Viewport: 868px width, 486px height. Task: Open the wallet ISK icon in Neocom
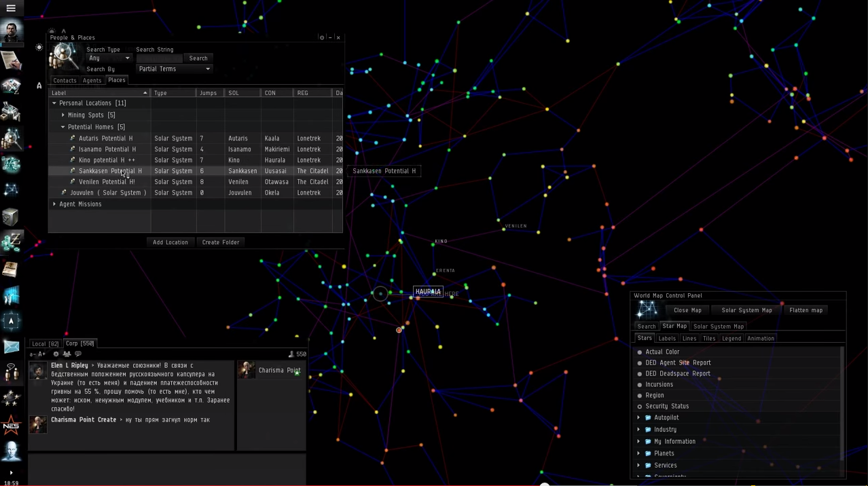(11, 242)
